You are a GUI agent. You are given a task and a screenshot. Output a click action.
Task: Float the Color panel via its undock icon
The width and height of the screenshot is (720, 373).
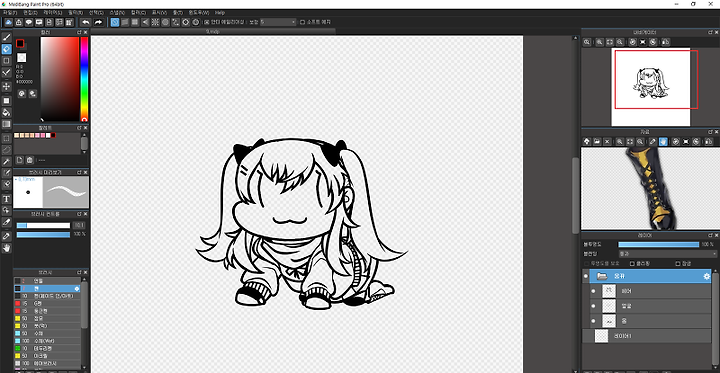pyautogui.click(x=79, y=32)
